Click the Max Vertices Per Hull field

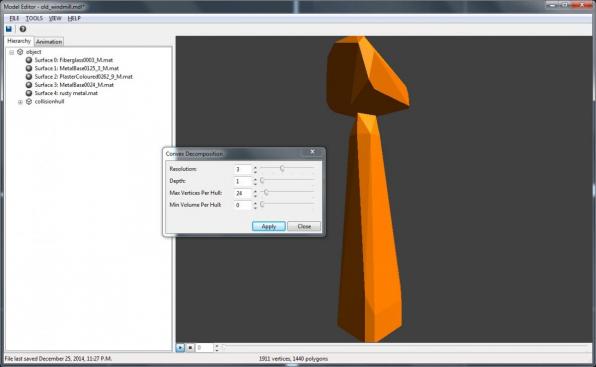243,193
